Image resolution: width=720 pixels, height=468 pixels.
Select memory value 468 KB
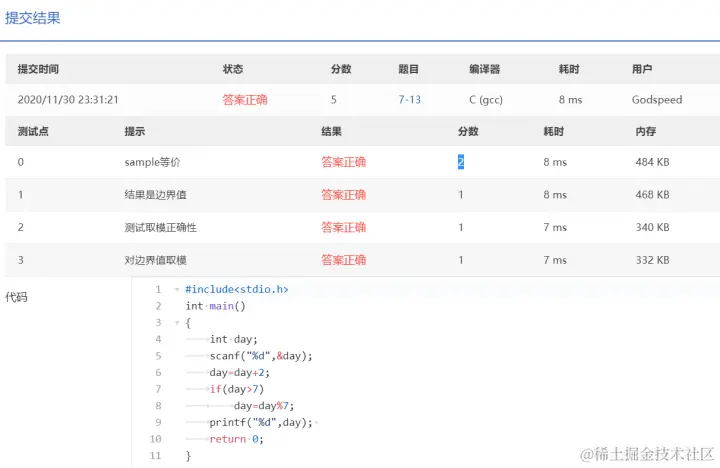(x=652, y=195)
